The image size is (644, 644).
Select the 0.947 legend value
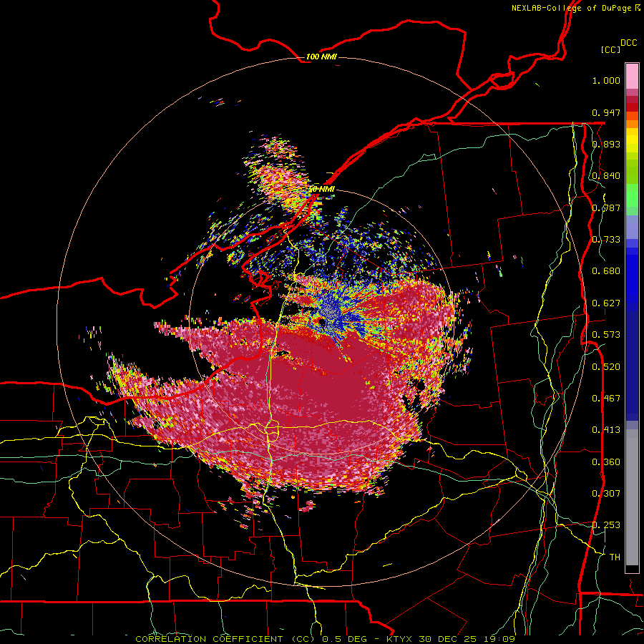[x=606, y=112]
